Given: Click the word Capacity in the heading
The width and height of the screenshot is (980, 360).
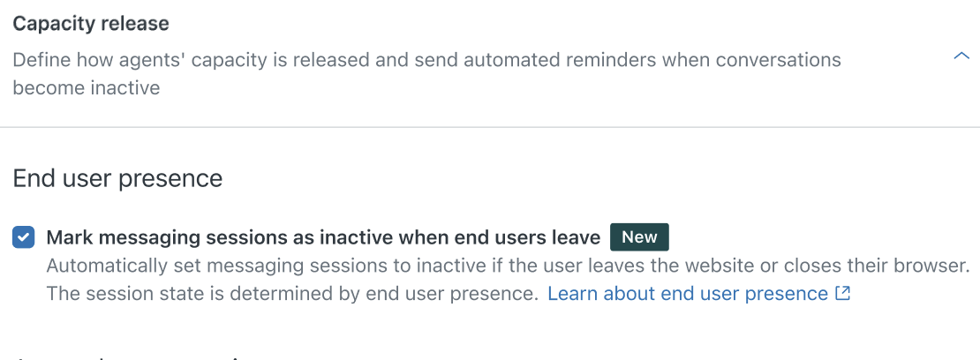Looking at the screenshot, I should coord(51,23).
